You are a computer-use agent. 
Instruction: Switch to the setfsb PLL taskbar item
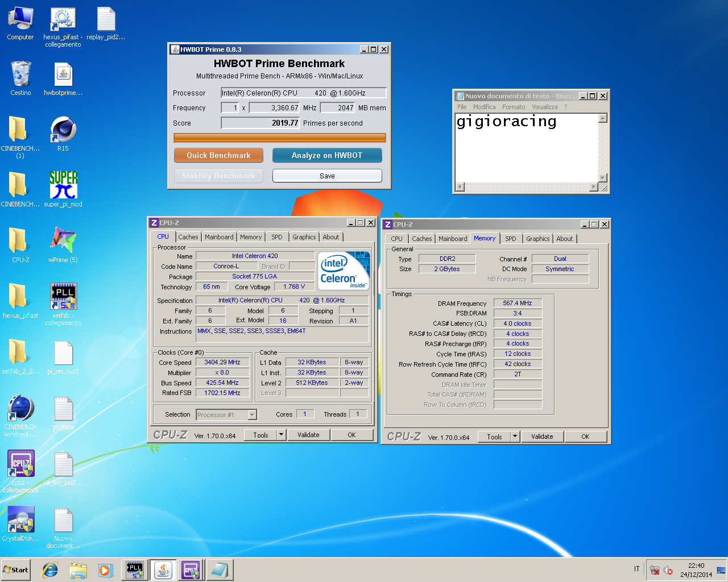[135, 570]
